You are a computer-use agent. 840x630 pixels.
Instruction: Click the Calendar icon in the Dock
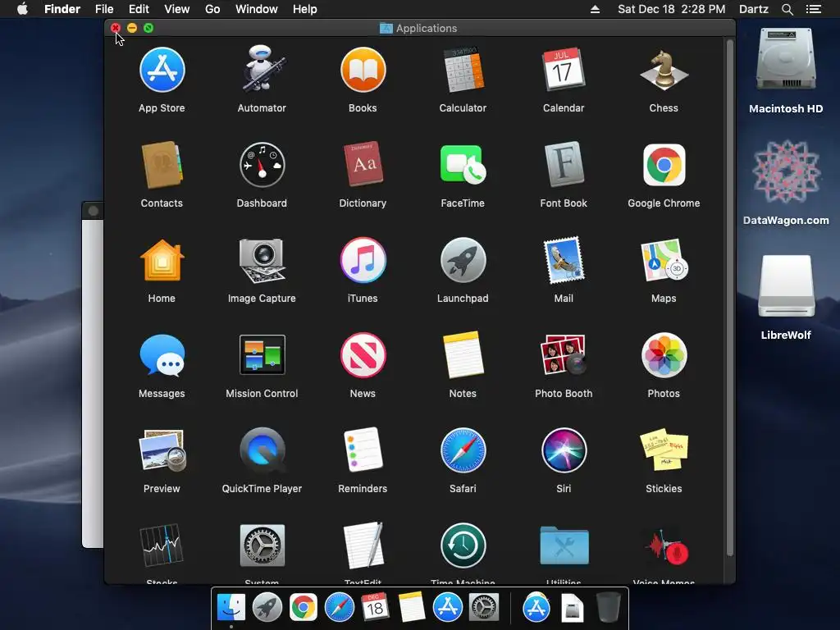click(375, 607)
